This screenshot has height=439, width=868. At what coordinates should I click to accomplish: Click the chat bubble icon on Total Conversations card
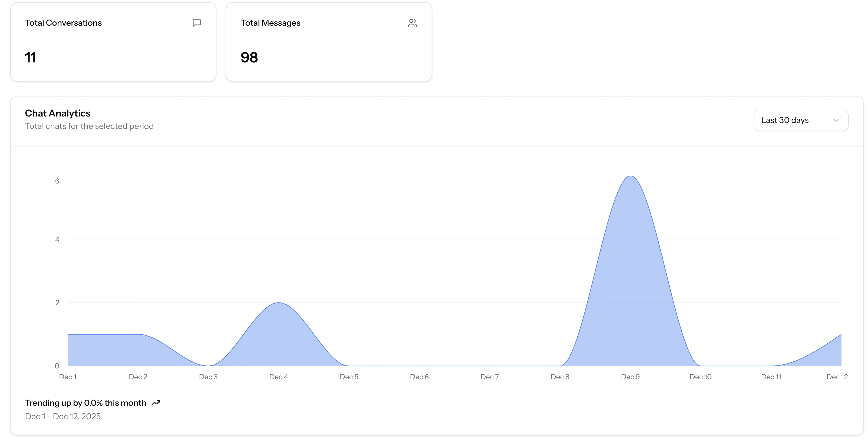(x=197, y=23)
